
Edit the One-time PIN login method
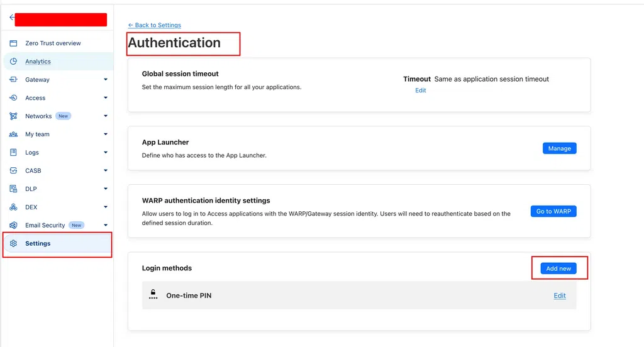point(559,295)
